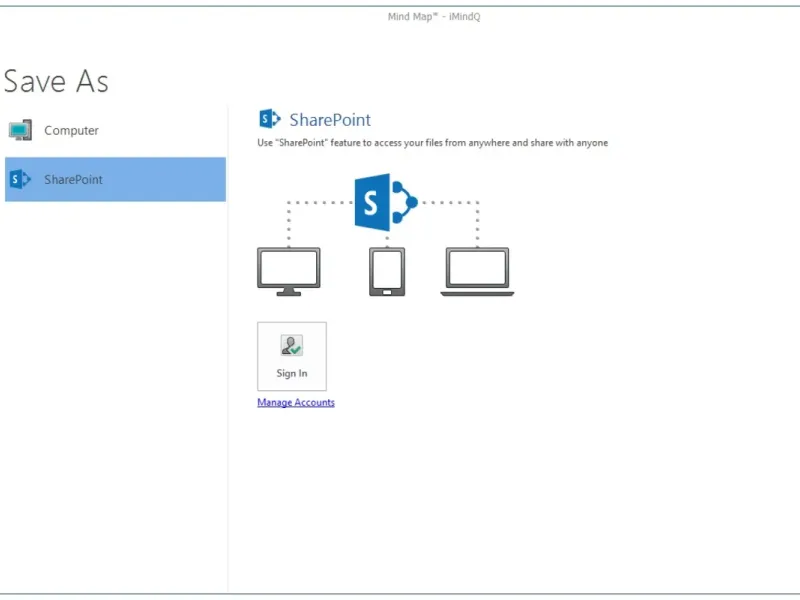Click the small SharePoint header icon
Image resolution: width=800 pixels, height=600 pixels.
[x=270, y=119]
